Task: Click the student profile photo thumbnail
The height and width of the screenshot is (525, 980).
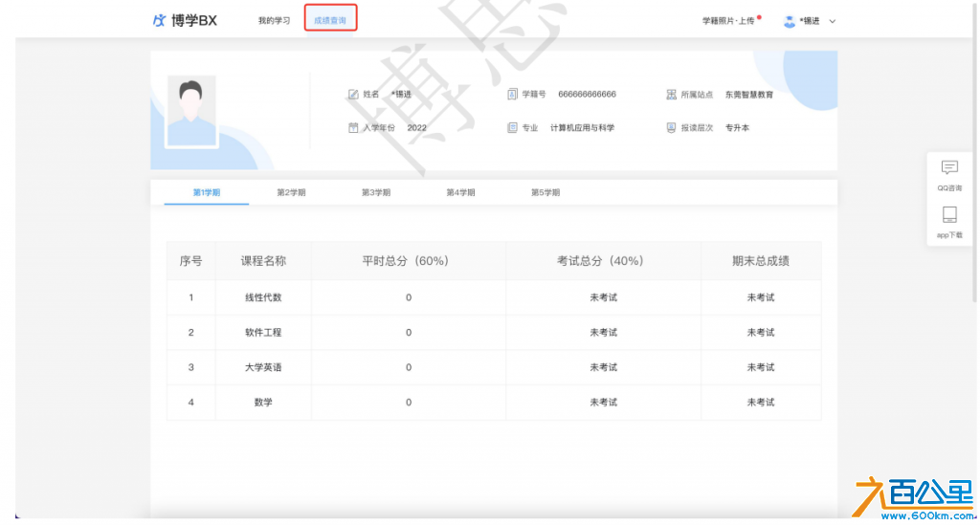Action: [x=191, y=111]
